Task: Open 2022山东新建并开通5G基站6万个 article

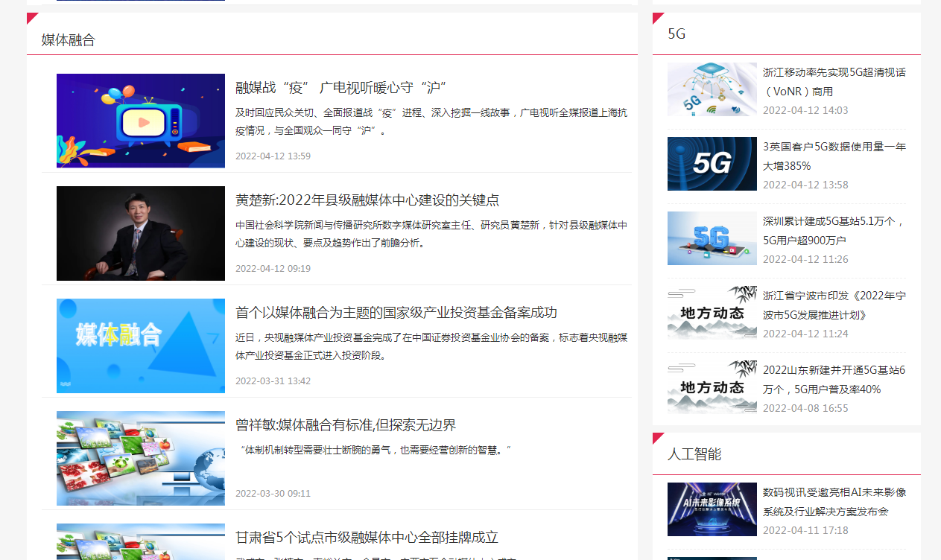Action: pyautogui.click(x=834, y=380)
